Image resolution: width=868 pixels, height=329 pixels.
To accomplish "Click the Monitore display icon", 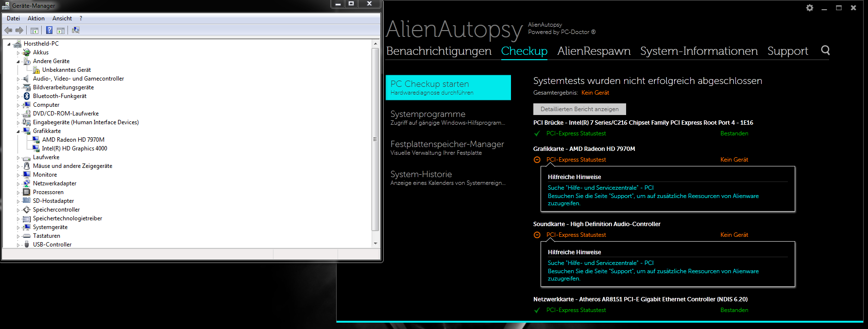I will point(27,175).
